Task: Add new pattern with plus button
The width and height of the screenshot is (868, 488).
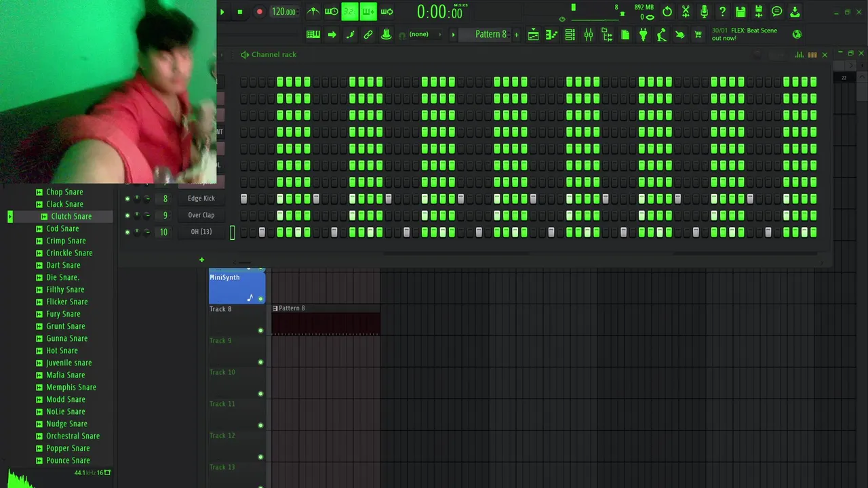Action: coord(516,35)
